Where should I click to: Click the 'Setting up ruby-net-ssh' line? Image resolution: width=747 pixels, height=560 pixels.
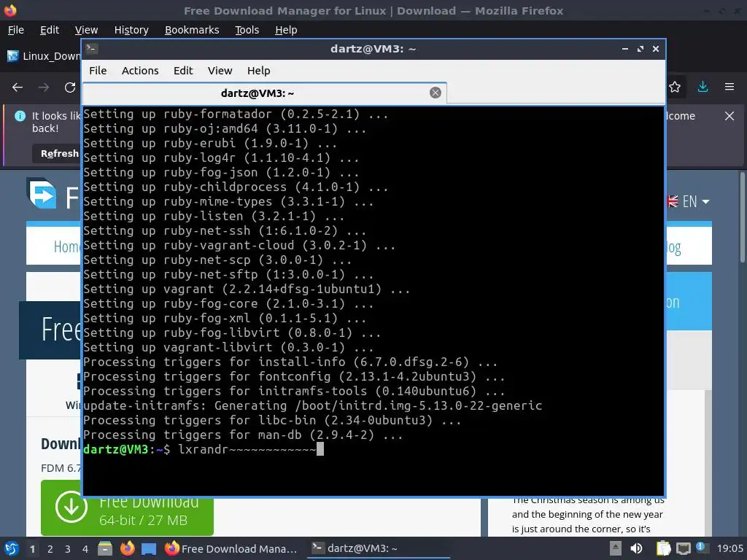[x=225, y=230]
